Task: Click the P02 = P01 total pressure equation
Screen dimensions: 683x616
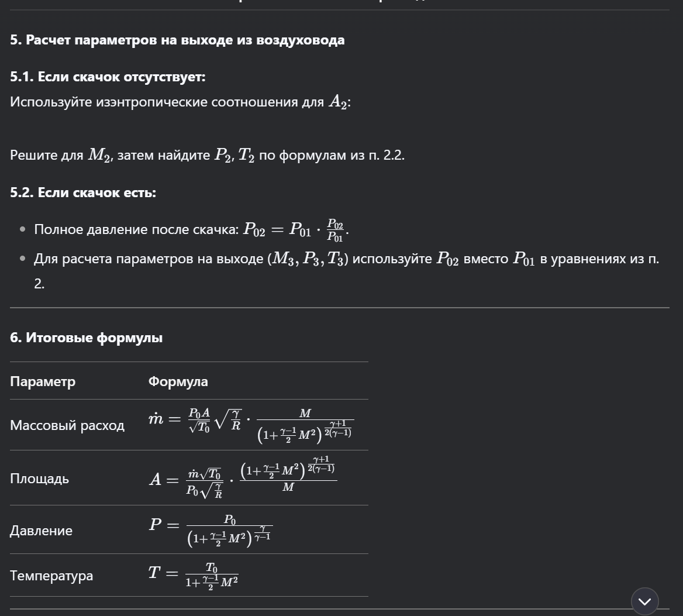Action: [x=296, y=229]
